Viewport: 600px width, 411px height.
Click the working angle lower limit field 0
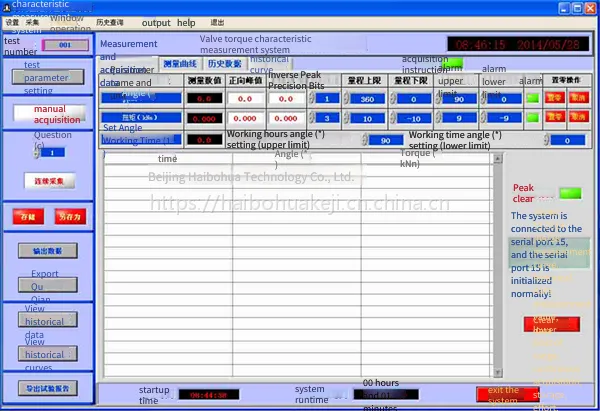[567, 140]
